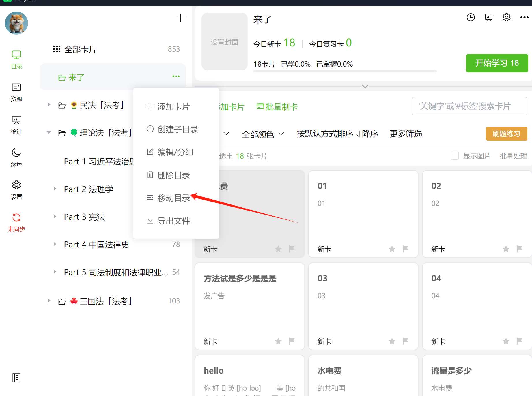The height and width of the screenshot is (396, 532).
Task: Click the 刷题练习 button
Action: [x=507, y=134]
